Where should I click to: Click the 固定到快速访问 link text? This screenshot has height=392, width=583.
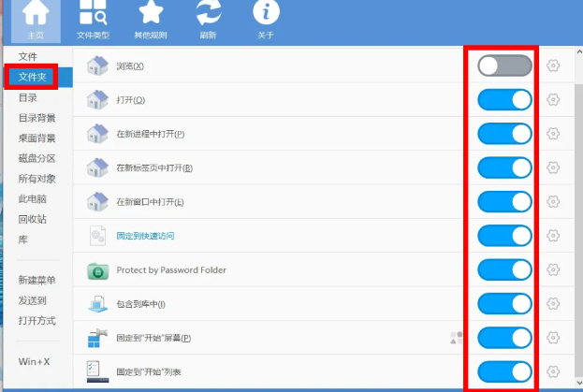click(x=145, y=236)
